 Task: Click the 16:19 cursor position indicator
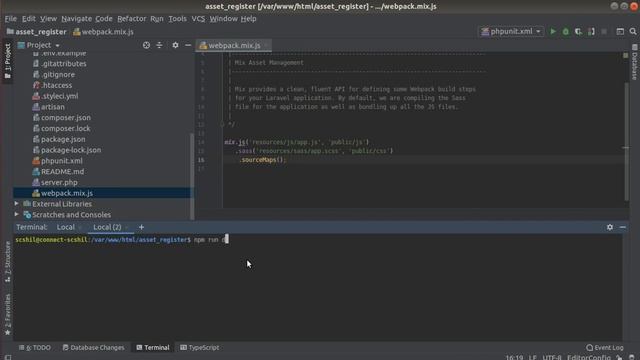pyautogui.click(x=514, y=357)
